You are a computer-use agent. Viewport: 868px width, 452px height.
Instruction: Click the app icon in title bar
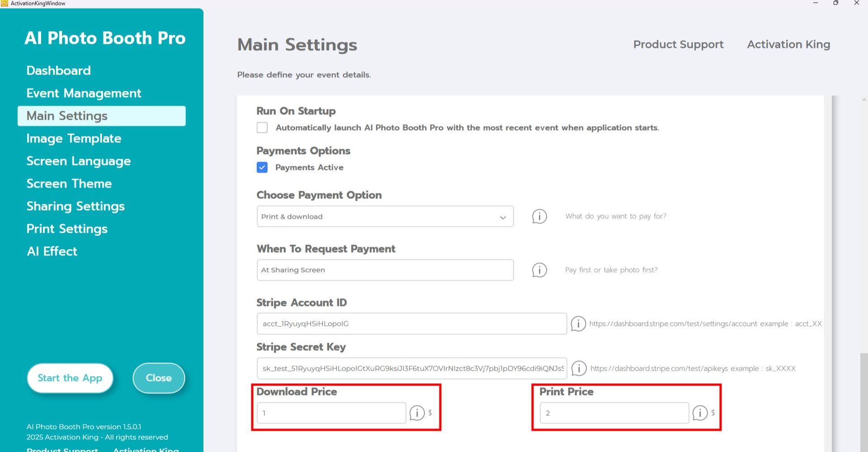pyautogui.click(x=5, y=3)
